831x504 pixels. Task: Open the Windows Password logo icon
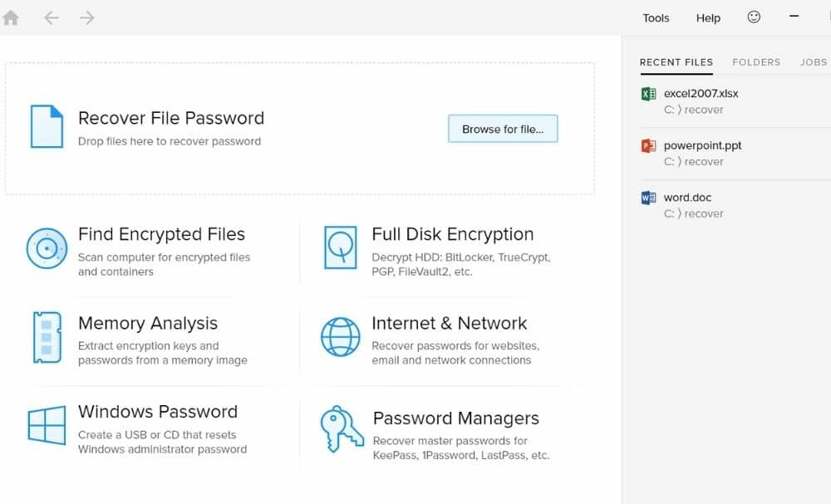coord(47,426)
